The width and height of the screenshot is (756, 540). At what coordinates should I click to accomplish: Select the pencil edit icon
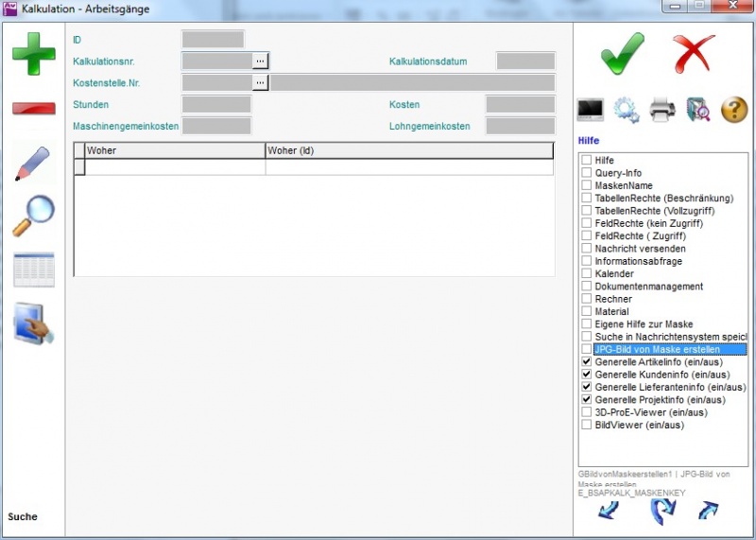coord(33,164)
